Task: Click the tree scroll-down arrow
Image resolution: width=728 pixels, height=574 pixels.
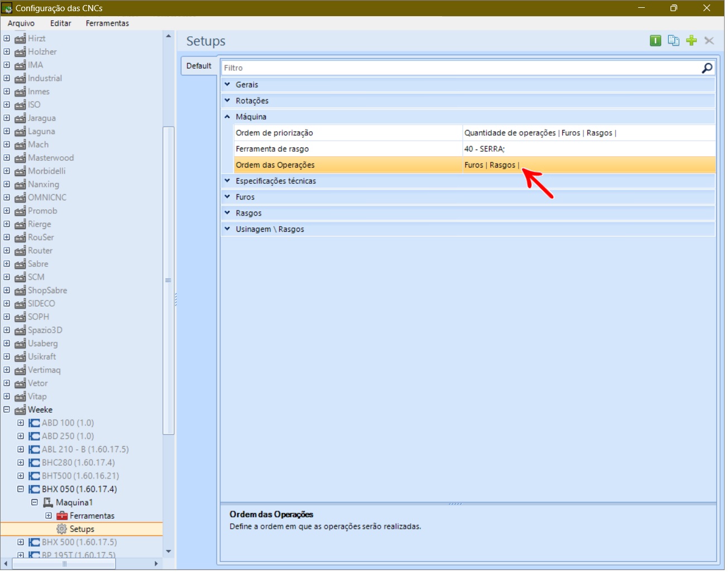Action: (x=168, y=552)
